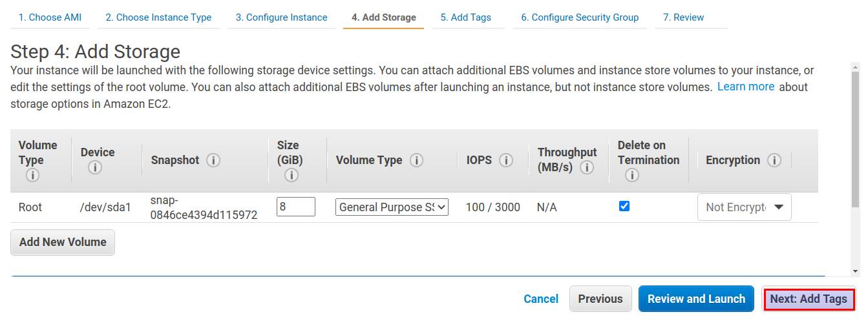Click the Device column info icon
The width and height of the screenshot is (868, 321).
[94, 168]
